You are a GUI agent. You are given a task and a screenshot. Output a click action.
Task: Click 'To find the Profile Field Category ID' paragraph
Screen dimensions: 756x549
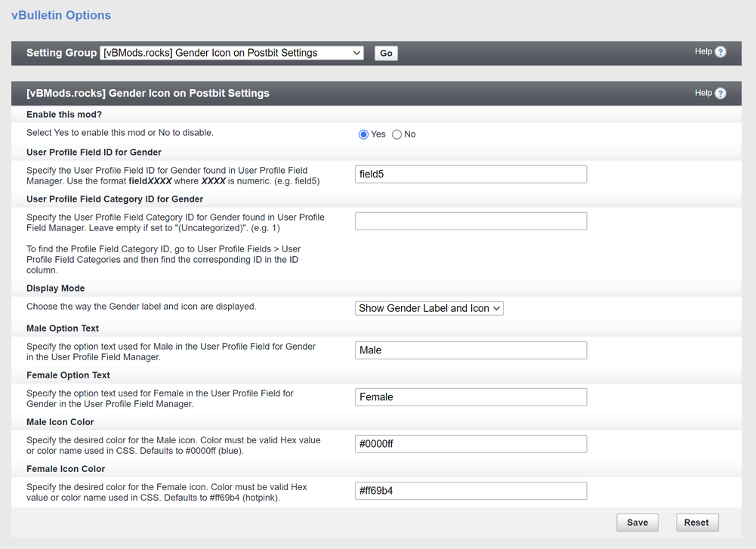coord(163,260)
